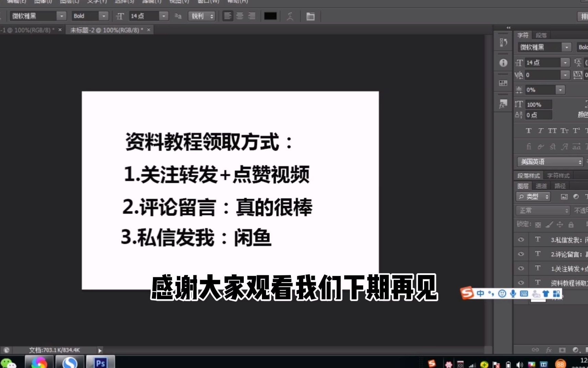Click Sogou browser icon in taskbar

click(x=70, y=363)
